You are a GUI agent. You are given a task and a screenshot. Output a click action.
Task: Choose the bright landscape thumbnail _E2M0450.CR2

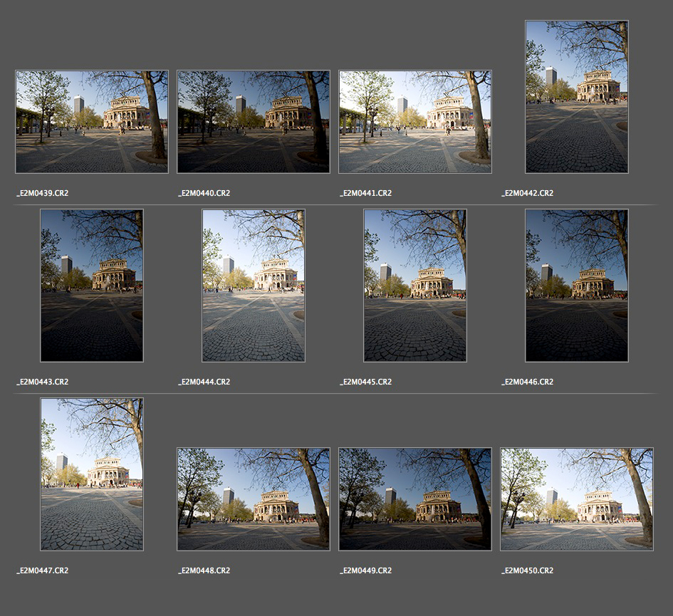click(577, 499)
